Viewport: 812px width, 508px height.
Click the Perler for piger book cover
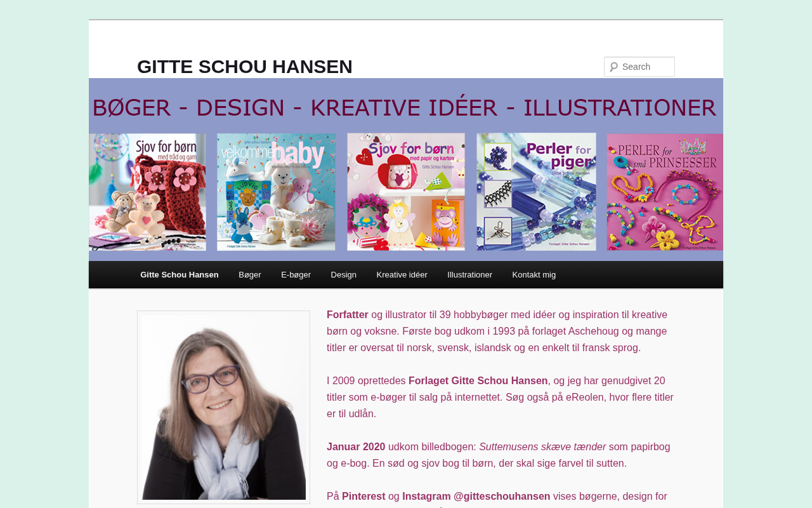(x=537, y=192)
